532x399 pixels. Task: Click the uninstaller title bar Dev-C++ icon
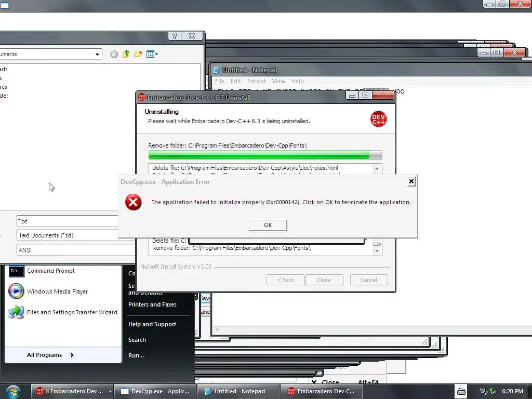click(x=142, y=97)
